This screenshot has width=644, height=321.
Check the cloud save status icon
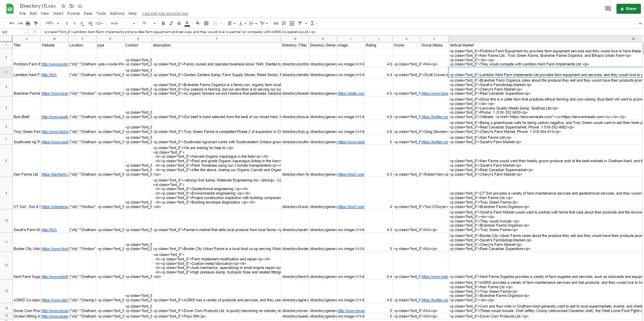[x=80, y=6]
